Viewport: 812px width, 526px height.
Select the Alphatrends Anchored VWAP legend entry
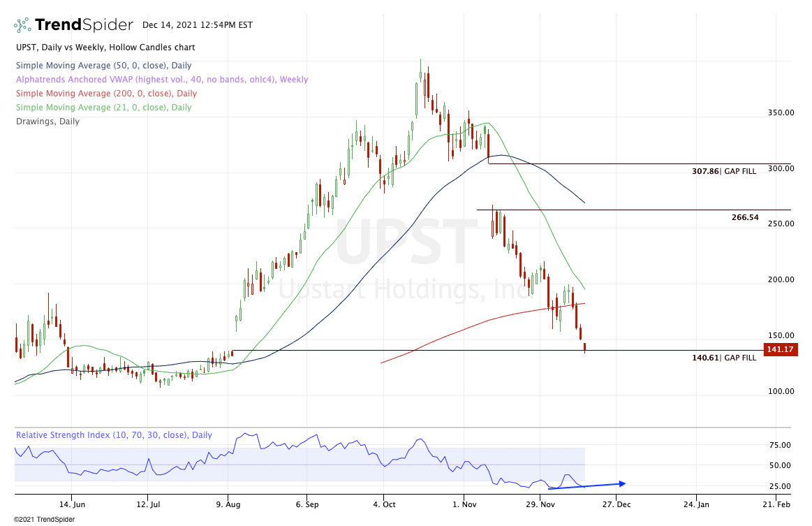tap(162, 80)
